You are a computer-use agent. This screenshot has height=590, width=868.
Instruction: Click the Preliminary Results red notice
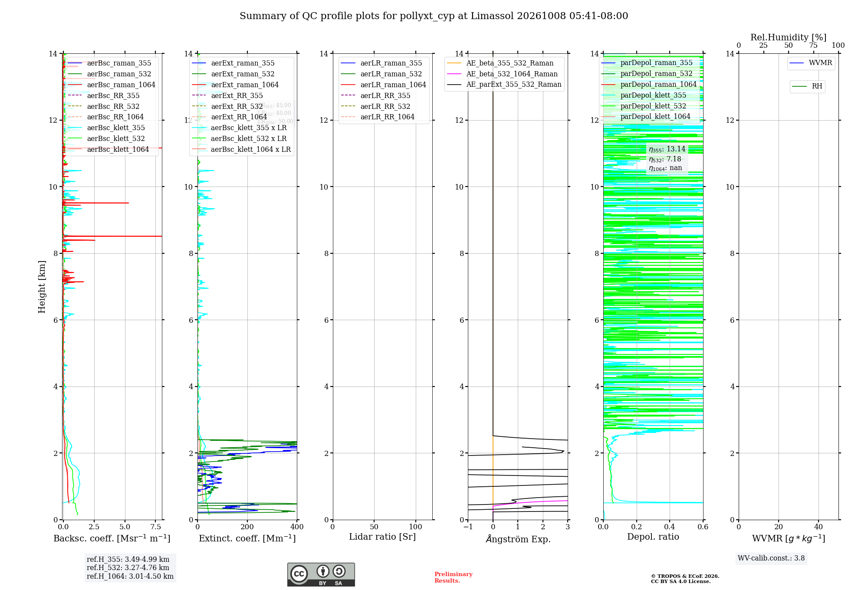[x=454, y=577]
